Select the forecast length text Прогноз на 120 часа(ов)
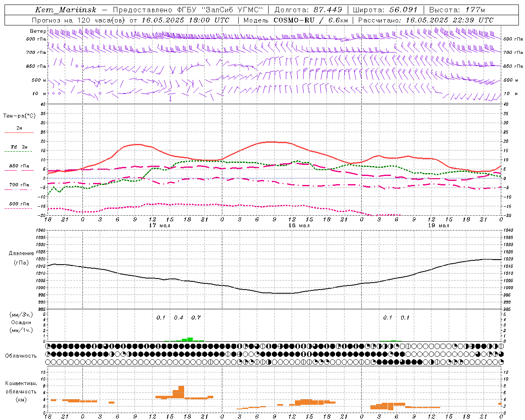This screenshot has width=525, height=420. [x=79, y=20]
